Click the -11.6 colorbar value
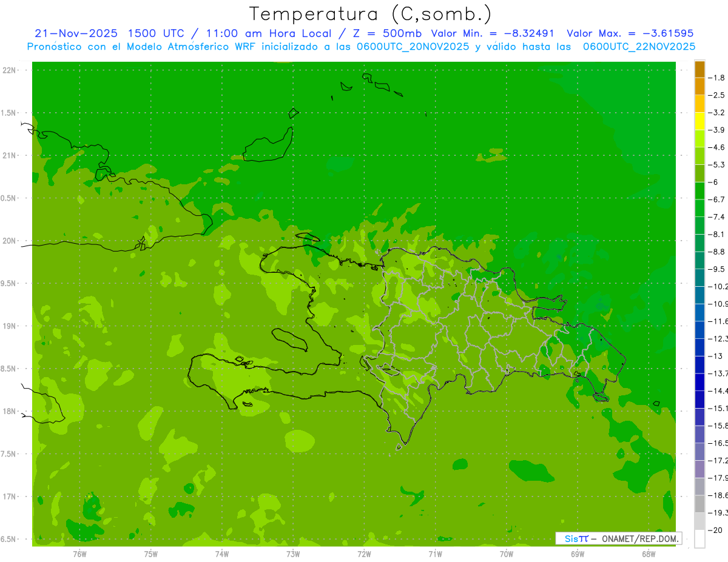Screen dimensions: 728x562 pyautogui.click(x=718, y=321)
